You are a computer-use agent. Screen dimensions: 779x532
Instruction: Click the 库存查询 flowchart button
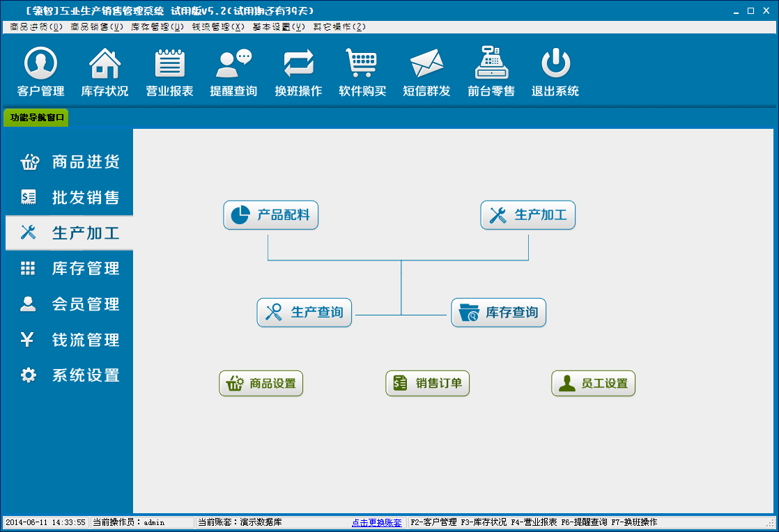pyautogui.click(x=499, y=313)
